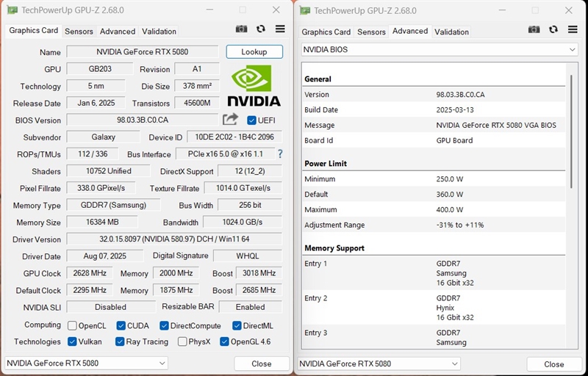Click Memory Type field GDDR7 (Samsung)

113,205
